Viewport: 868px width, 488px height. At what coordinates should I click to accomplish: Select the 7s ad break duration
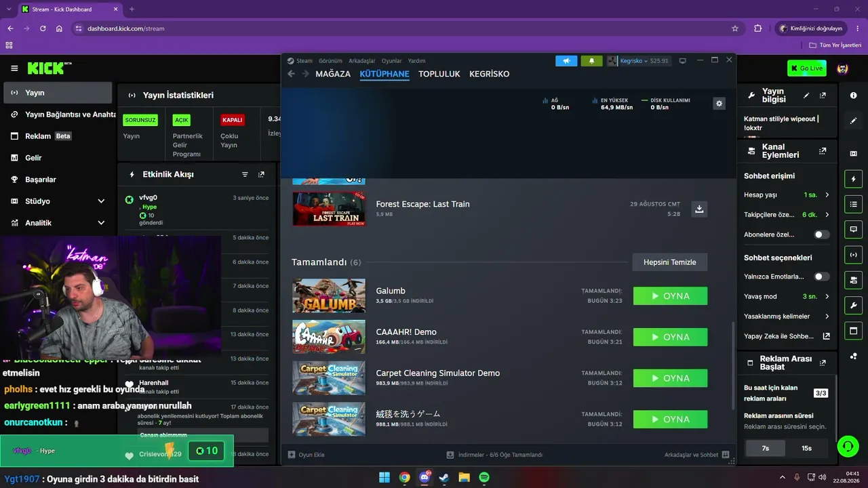point(765,448)
